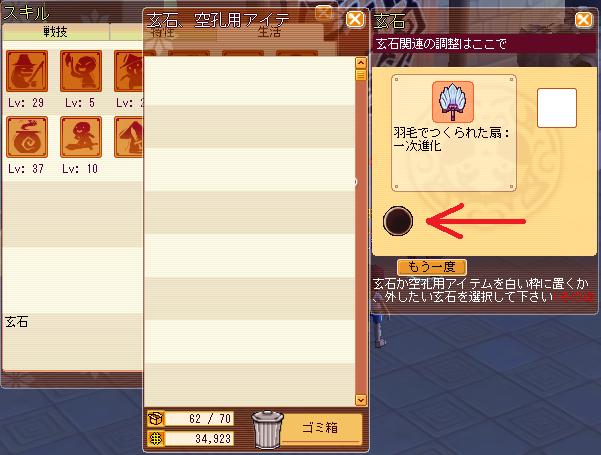Click the trash can icon
This screenshot has width=601, height=455.
coord(267,429)
